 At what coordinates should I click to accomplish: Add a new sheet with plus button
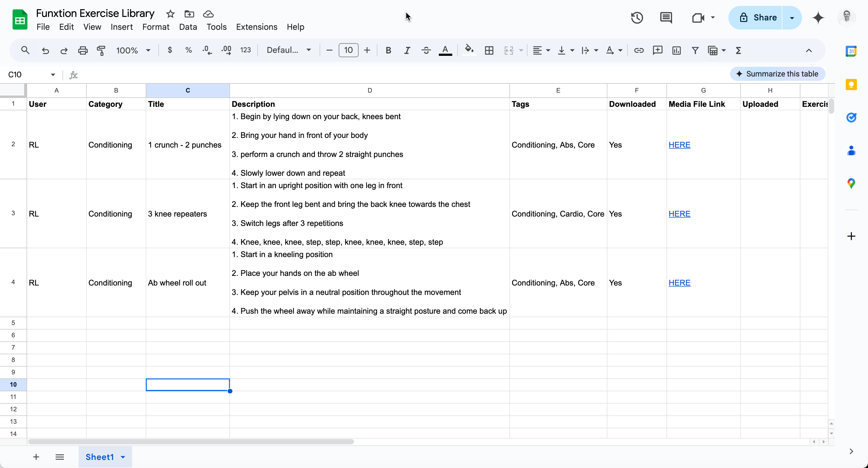click(x=36, y=457)
